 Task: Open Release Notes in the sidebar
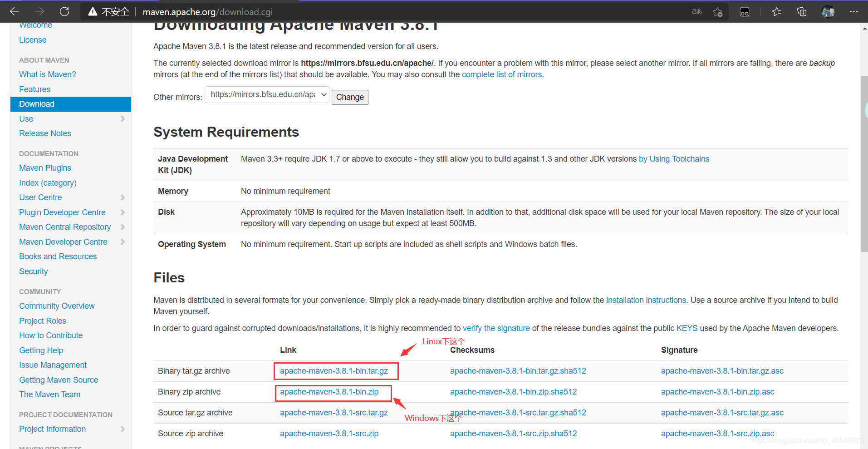pos(45,133)
